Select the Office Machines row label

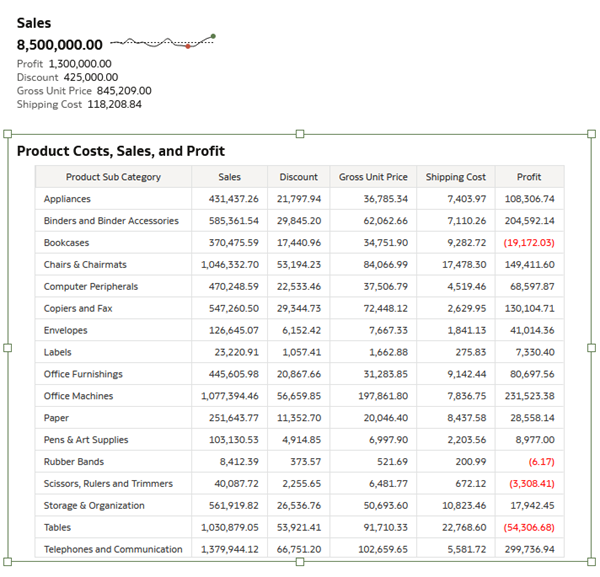tap(78, 396)
